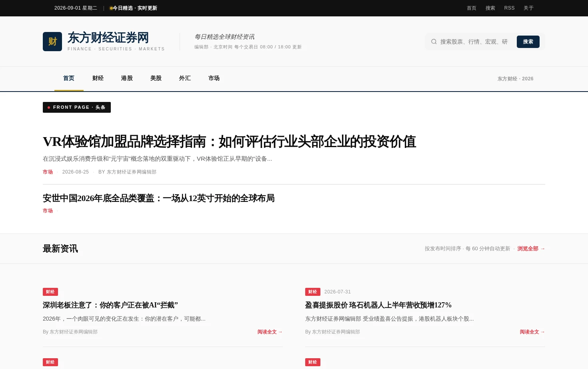Focus the stock search input field
588x369 pixels.
pyautogui.click(x=474, y=42)
